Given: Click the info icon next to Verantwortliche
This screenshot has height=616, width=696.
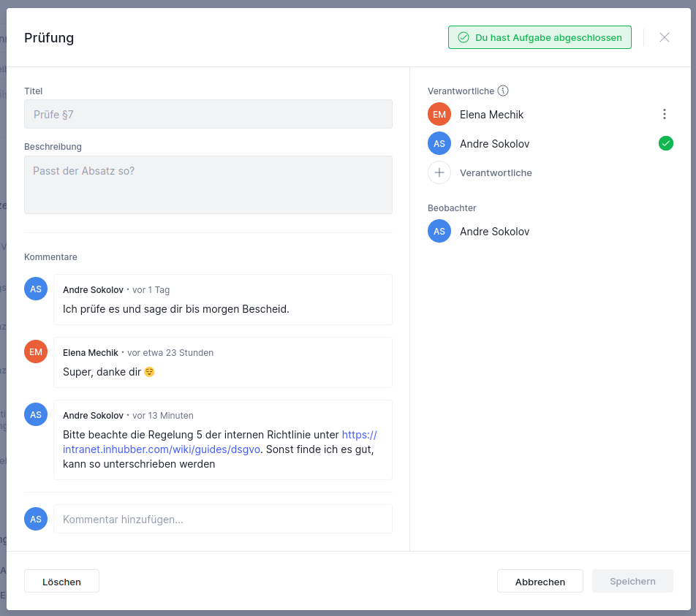Looking at the screenshot, I should point(503,91).
